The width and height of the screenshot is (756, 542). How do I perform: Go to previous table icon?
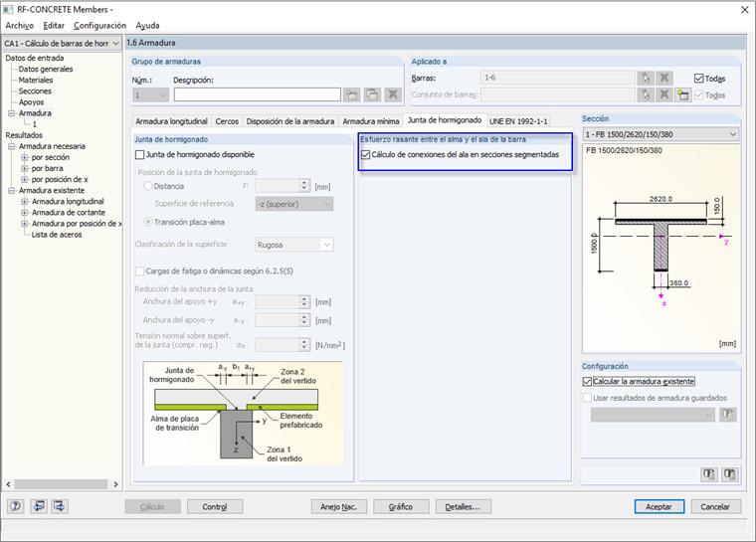pos(39,506)
